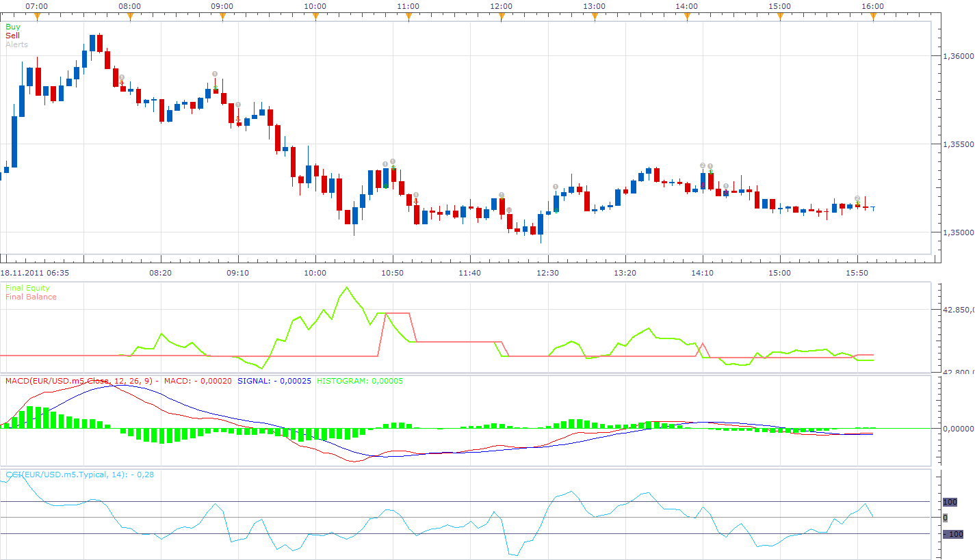Click the CCI(EUR/USD.m5.Typical, 14) title

[79, 475]
